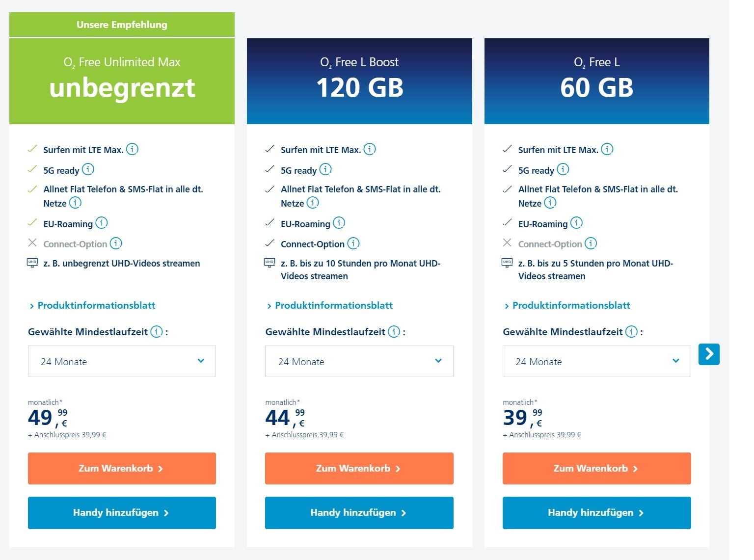This screenshot has height=560, width=754.
Task: Expand 24 Monate dropdown for Free L Boost
Action: click(x=359, y=361)
